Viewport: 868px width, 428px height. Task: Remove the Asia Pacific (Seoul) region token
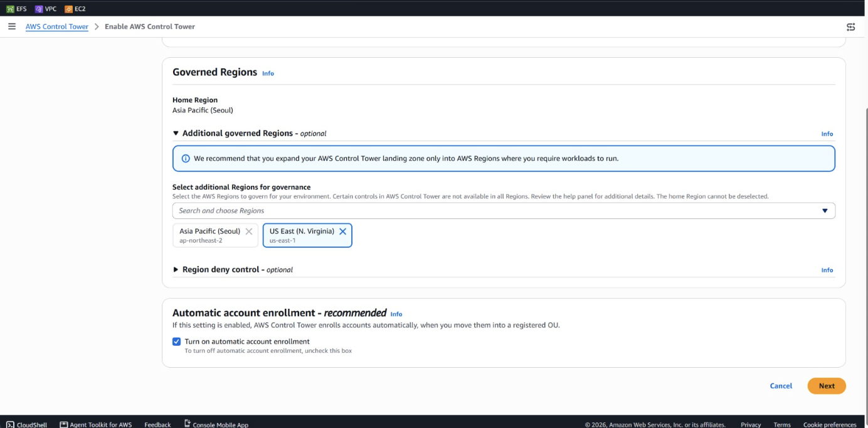249,232
